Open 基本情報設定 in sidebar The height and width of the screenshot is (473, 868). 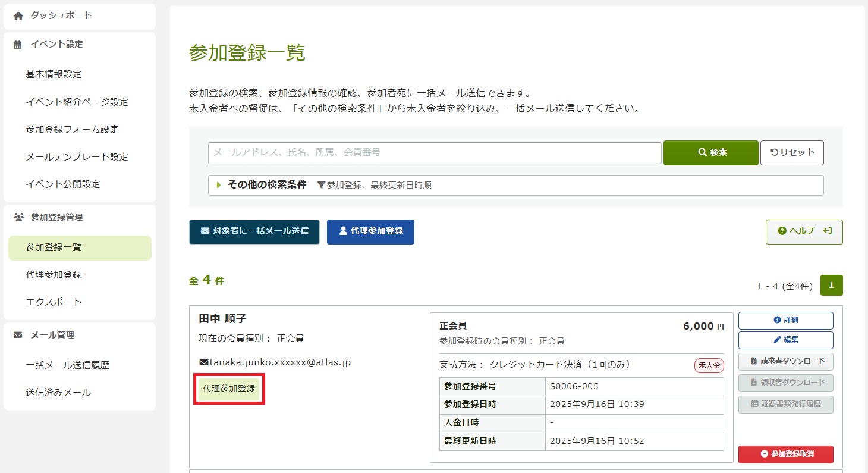(54, 74)
